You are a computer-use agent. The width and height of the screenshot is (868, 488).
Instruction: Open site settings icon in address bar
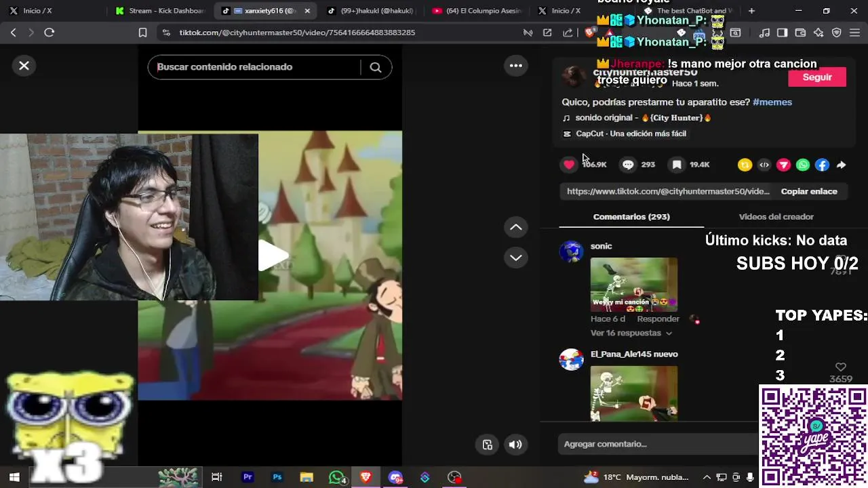click(x=166, y=33)
